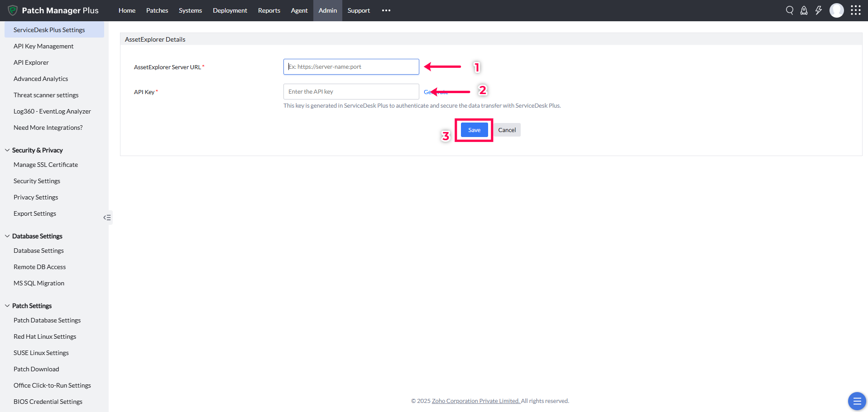Open Export Settings
The width and height of the screenshot is (868, 412).
[35, 213]
